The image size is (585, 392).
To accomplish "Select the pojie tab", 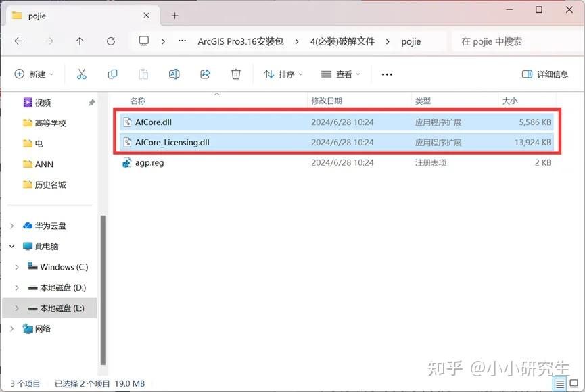I will pyautogui.click(x=84, y=16).
